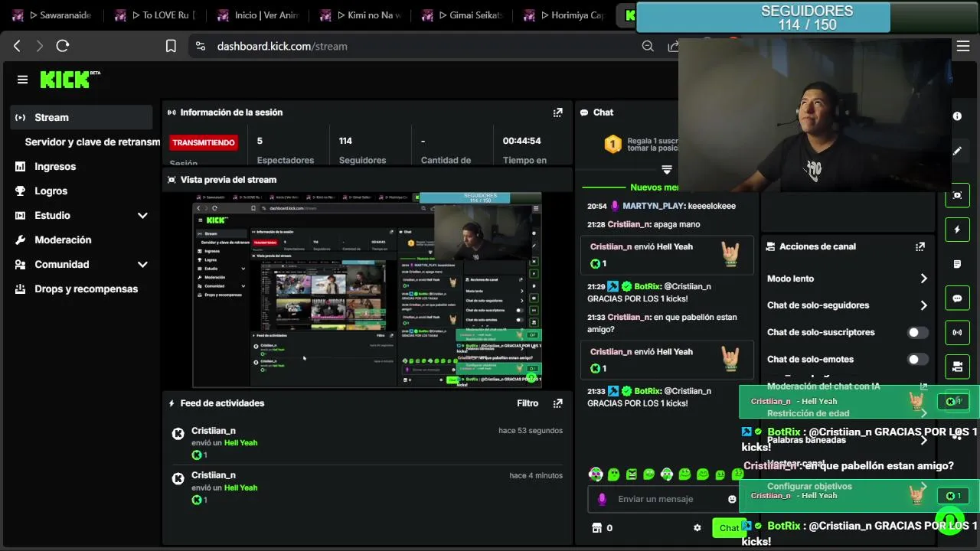The image size is (980, 551).
Task: Select Stream in the left sidebar
Action: click(x=82, y=117)
